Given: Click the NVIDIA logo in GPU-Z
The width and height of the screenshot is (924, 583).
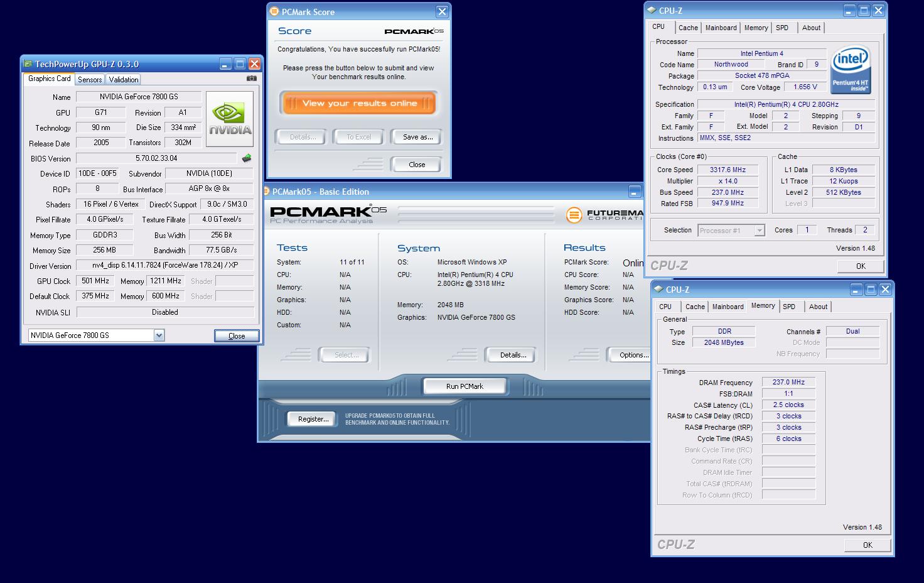Looking at the screenshot, I should (230, 119).
